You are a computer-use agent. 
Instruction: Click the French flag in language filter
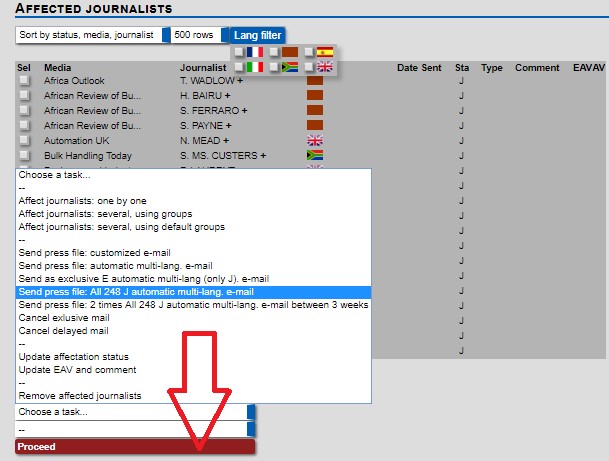255,51
